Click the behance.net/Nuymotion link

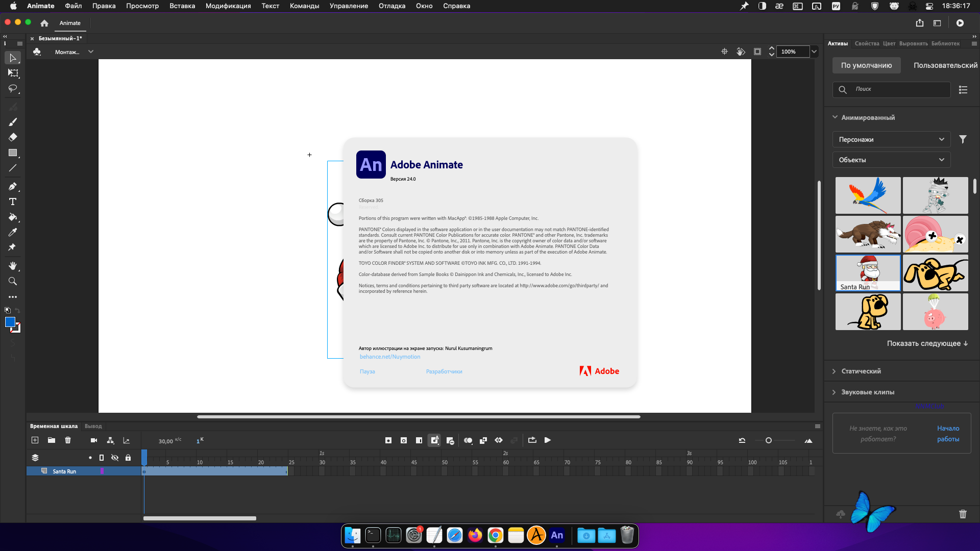click(390, 357)
